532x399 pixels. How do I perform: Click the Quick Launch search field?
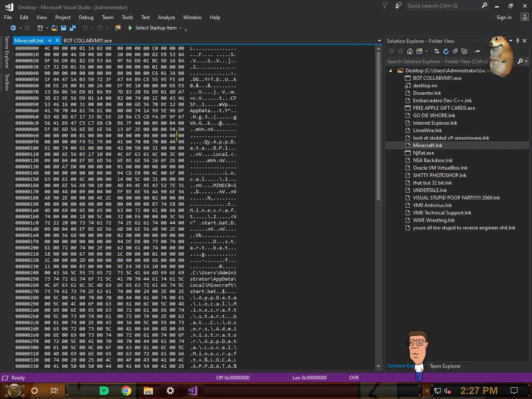pos(442,6)
